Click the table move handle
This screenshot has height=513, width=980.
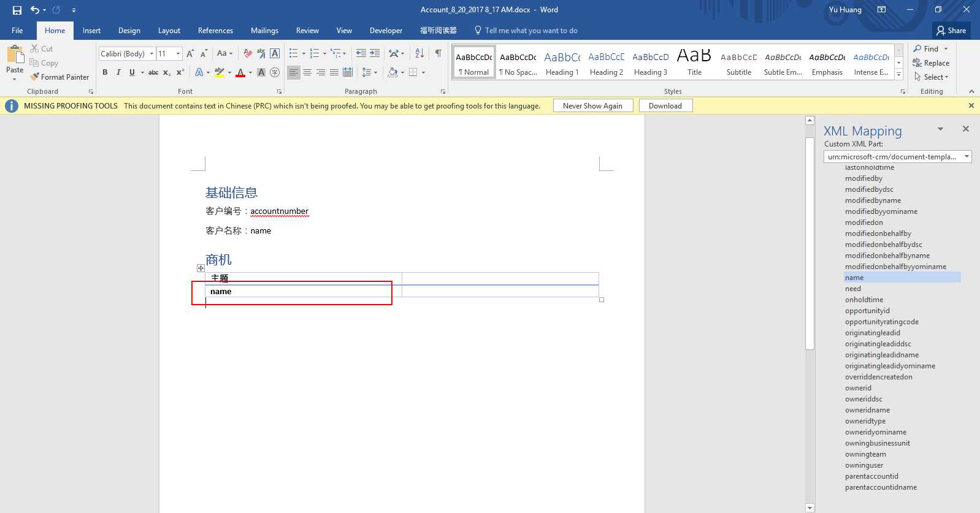point(201,268)
